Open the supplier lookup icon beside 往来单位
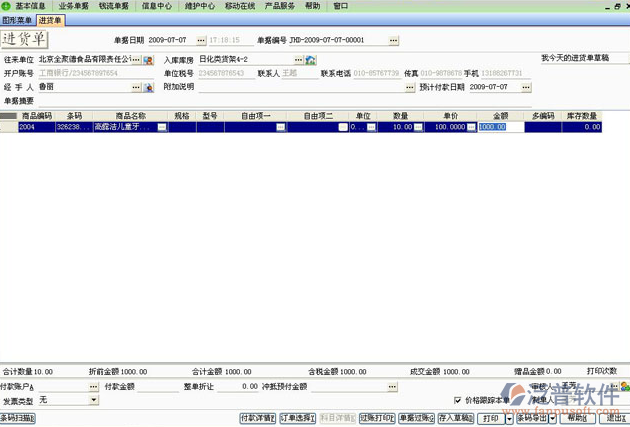Image resolution: width=630 pixels, height=427 pixels. [x=148, y=60]
